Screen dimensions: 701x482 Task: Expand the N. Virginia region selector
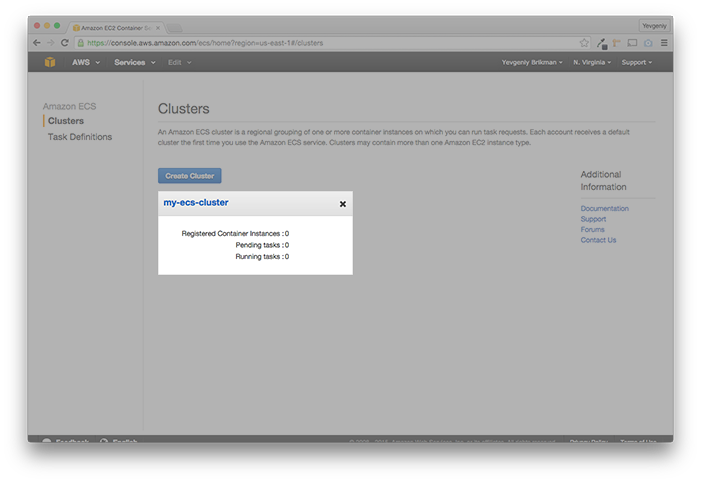click(x=592, y=62)
